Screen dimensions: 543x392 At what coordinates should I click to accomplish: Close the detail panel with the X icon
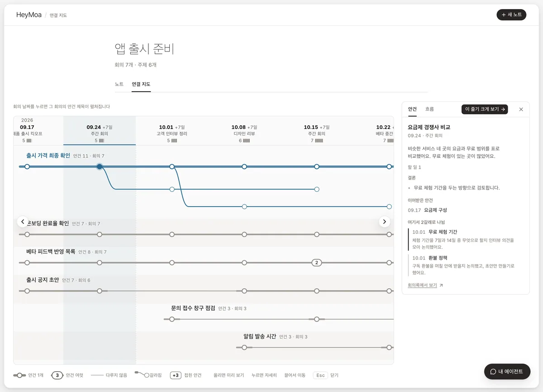[521, 109]
